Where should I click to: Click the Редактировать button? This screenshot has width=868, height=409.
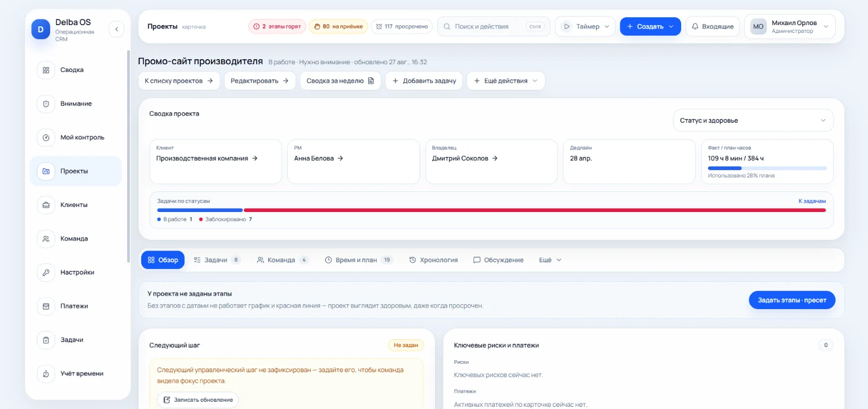coord(260,80)
